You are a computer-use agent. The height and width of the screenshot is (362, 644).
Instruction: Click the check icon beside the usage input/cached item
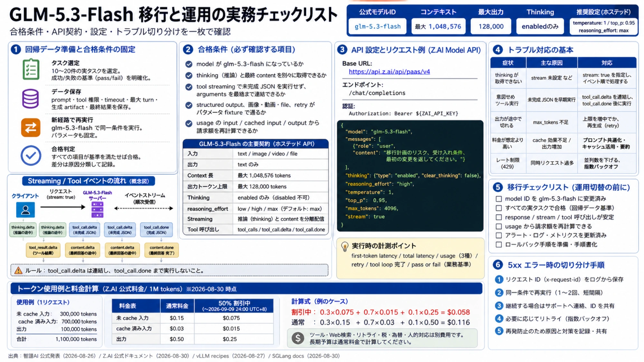click(189, 123)
